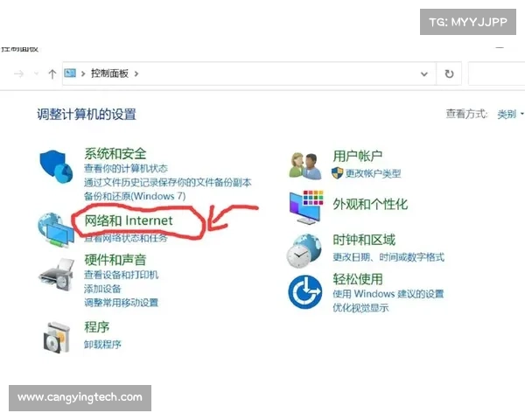Click the Control Panel icon in address bar

point(70,73)
